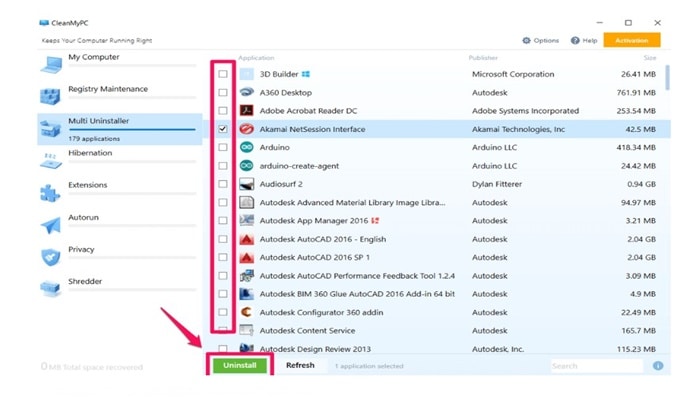Click the '179 applications' label

pos(94,139)
